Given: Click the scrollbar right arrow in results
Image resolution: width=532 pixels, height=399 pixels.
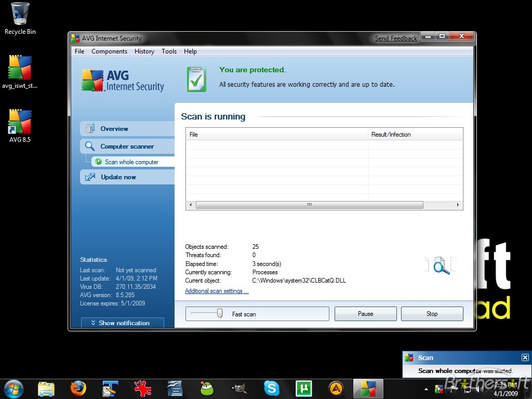Looking at the screenshot, I should (x=458, y=205).
